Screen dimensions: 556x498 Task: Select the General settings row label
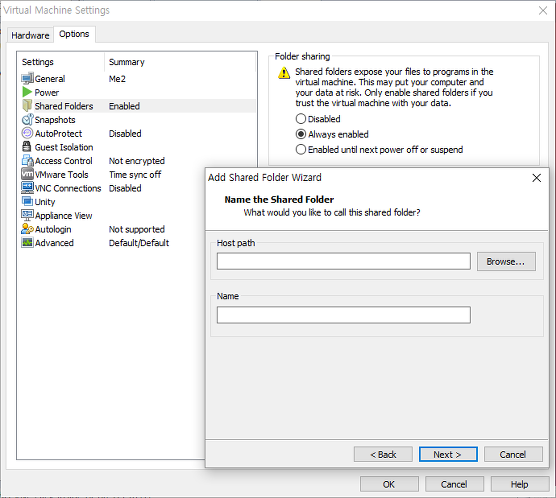click(x=50, y=79)
